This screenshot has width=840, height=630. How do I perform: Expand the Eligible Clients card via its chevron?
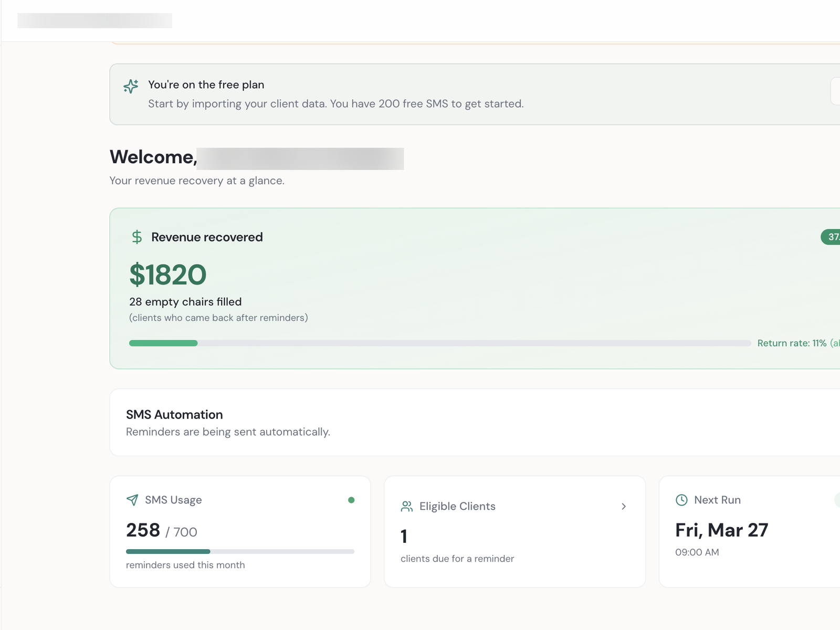pyautogui.click(x=624, y=507)
